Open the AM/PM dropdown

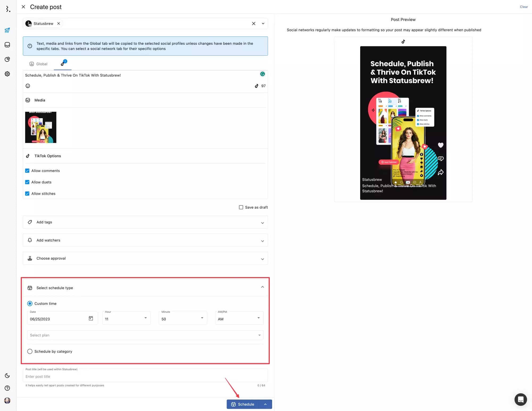click(x=239, y=318)
